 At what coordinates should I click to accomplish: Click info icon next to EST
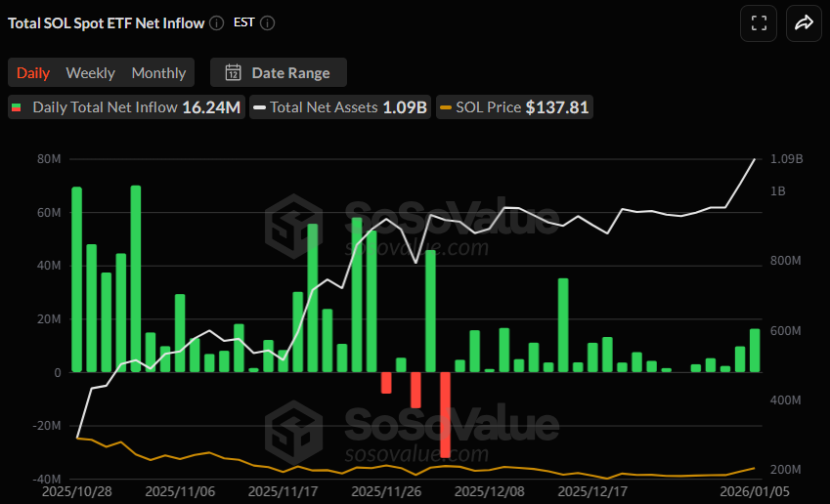coord(268,22)
